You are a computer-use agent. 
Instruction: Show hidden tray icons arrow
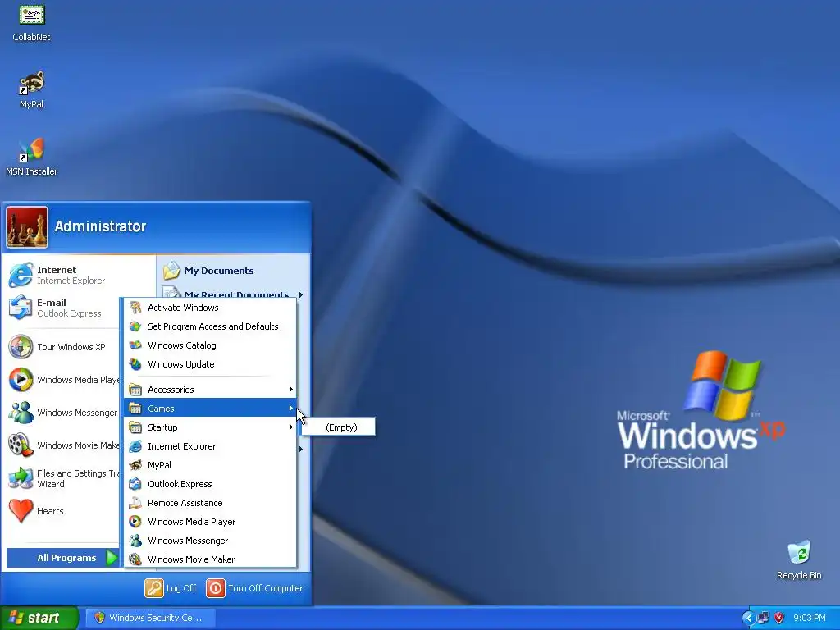[x=748, y=619]
